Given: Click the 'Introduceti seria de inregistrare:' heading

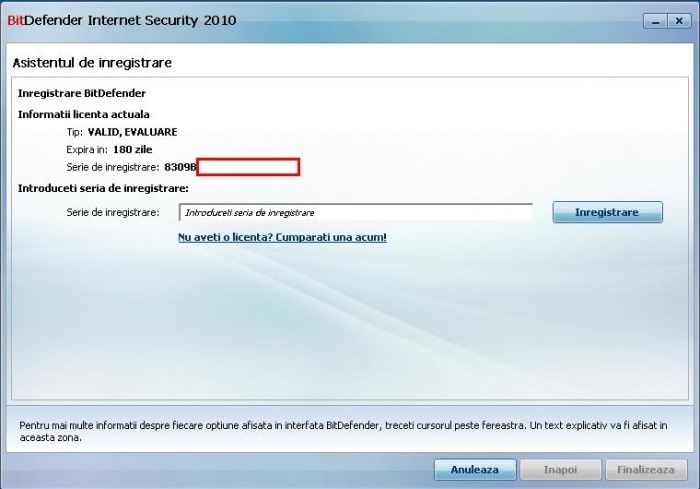Looking at the screenshot, I should [103, 187].
